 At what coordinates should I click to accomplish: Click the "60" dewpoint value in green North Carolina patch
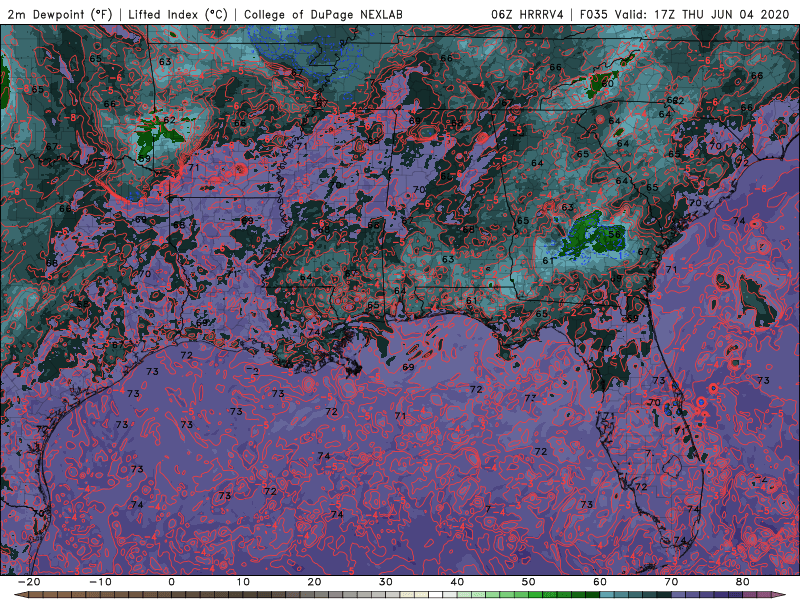[607, 83]
